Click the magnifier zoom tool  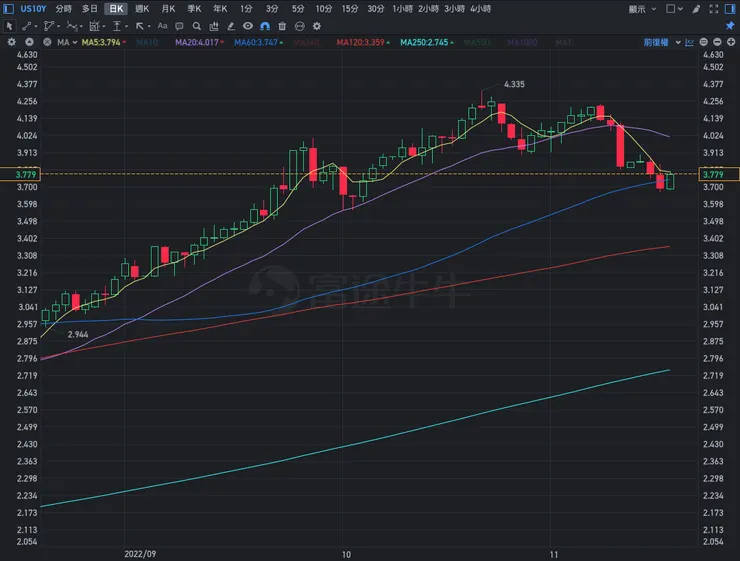point(197,26)
